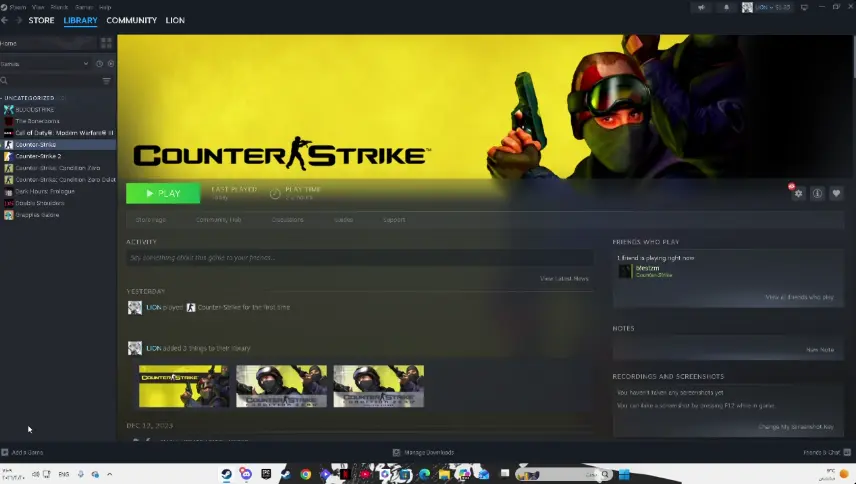The width and height of the screenshot is (856, 484).
Task: Open the Support link
Action: [x=394, y=220]
